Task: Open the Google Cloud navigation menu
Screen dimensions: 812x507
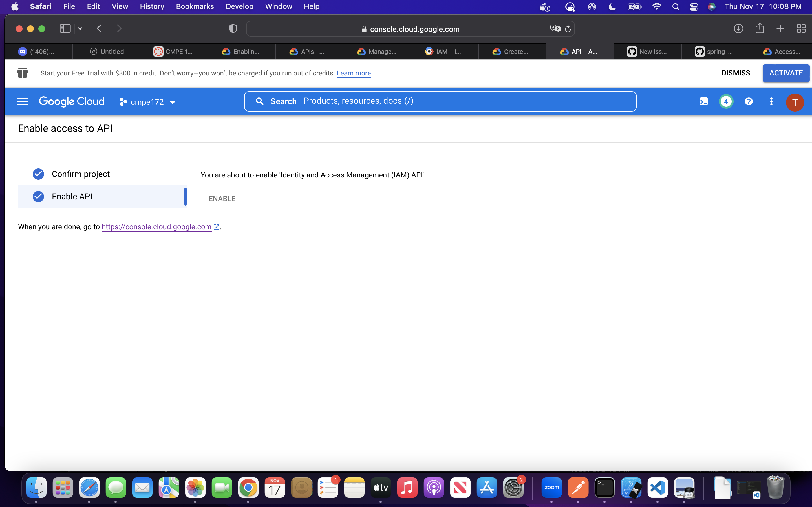Action: 23,101
